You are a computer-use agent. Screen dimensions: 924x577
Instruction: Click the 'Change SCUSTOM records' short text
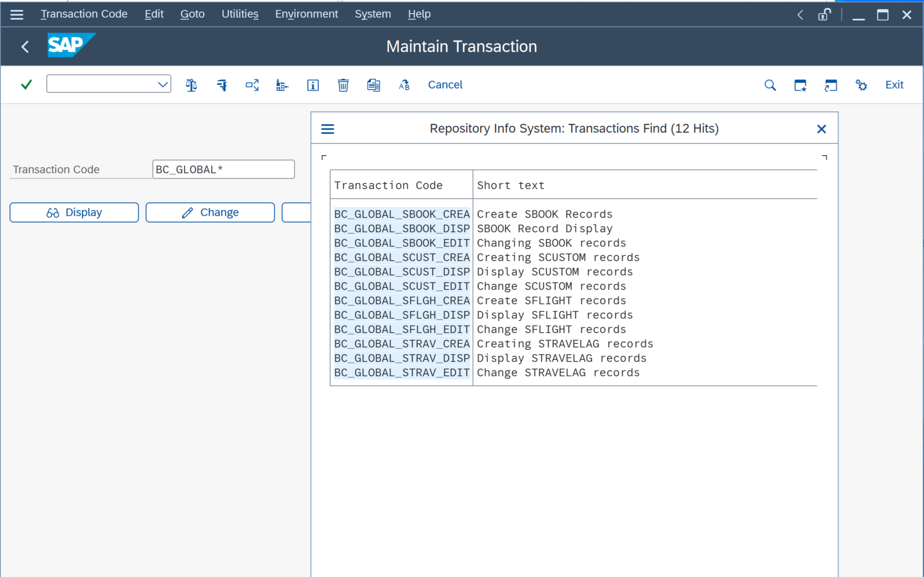point(552,286)
